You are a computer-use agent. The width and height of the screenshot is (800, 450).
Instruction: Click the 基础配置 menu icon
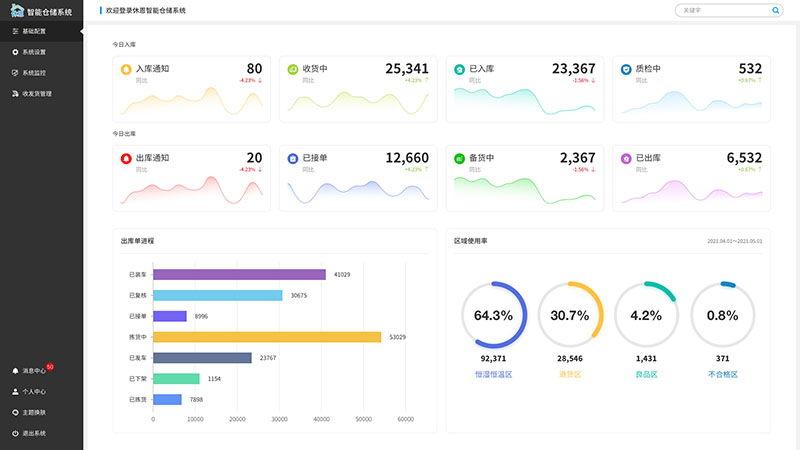15,31
